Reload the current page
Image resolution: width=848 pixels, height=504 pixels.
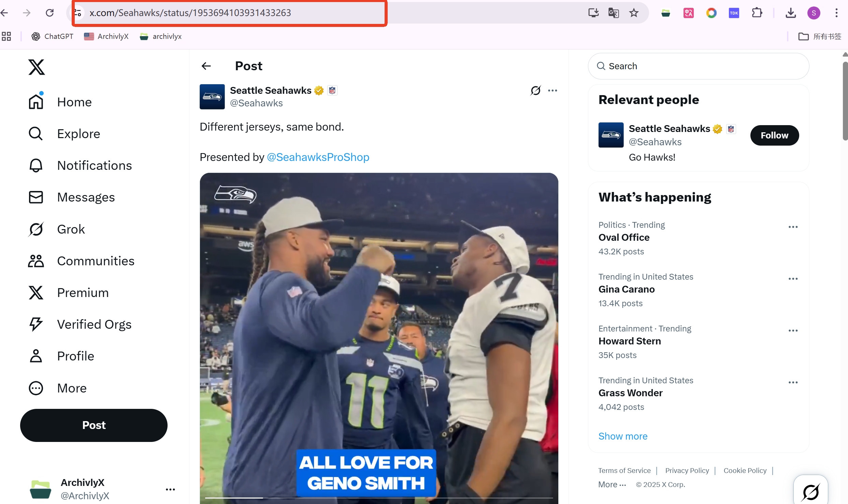pyautogui.click(x=50, y=13)
